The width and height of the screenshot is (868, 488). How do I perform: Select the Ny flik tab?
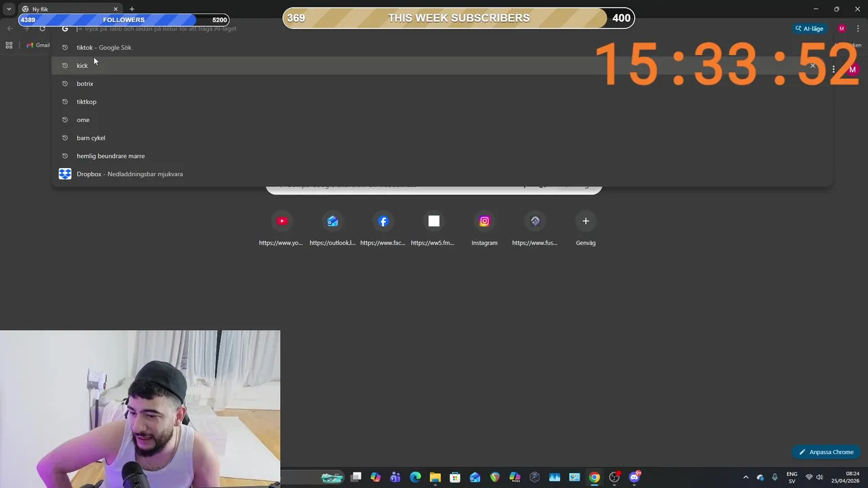point(70,9)
